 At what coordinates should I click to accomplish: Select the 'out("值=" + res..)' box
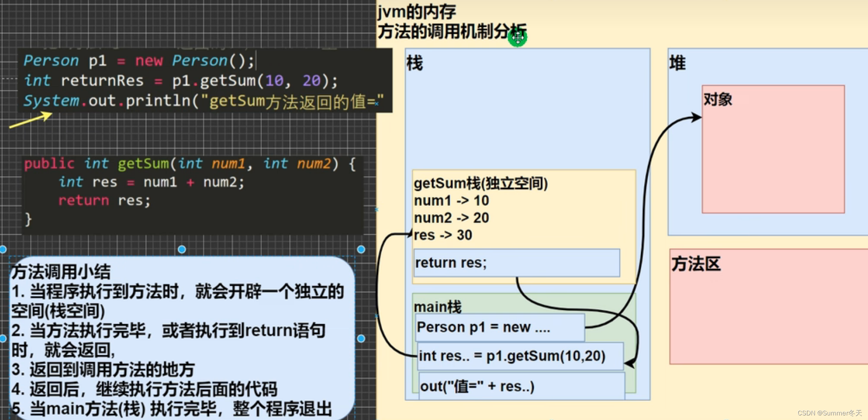pos(522,386)
